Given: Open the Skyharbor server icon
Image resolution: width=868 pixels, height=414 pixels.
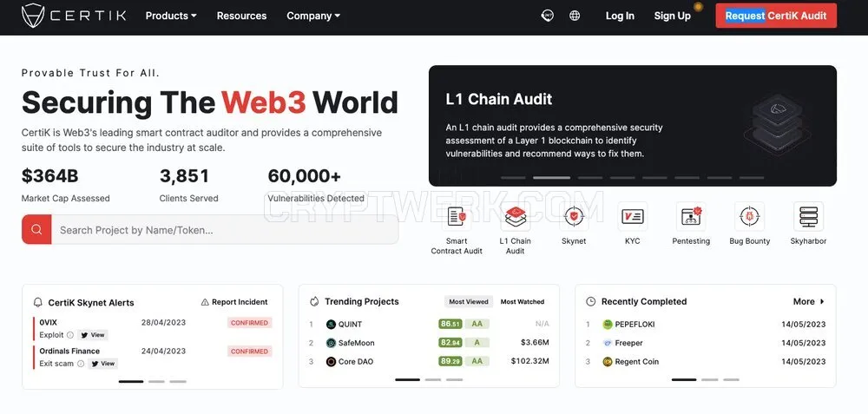Looking at the screenshot, I should coord(808,216).
